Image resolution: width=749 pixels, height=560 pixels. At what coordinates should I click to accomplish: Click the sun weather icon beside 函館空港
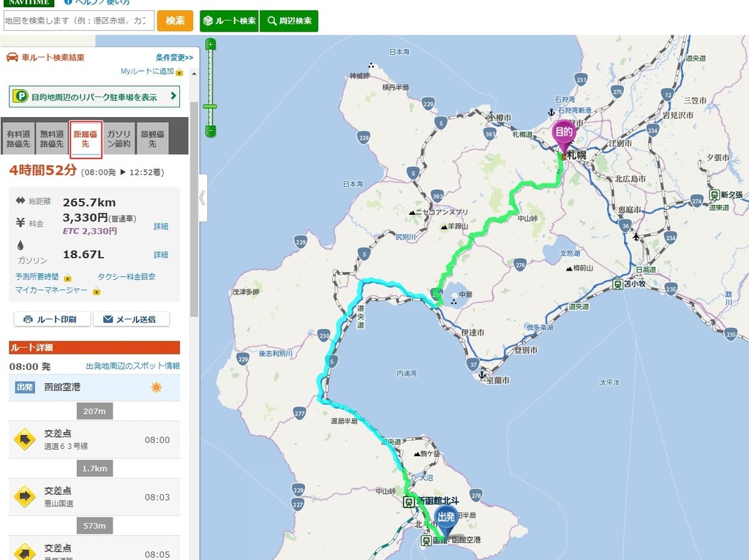[157, 387]
